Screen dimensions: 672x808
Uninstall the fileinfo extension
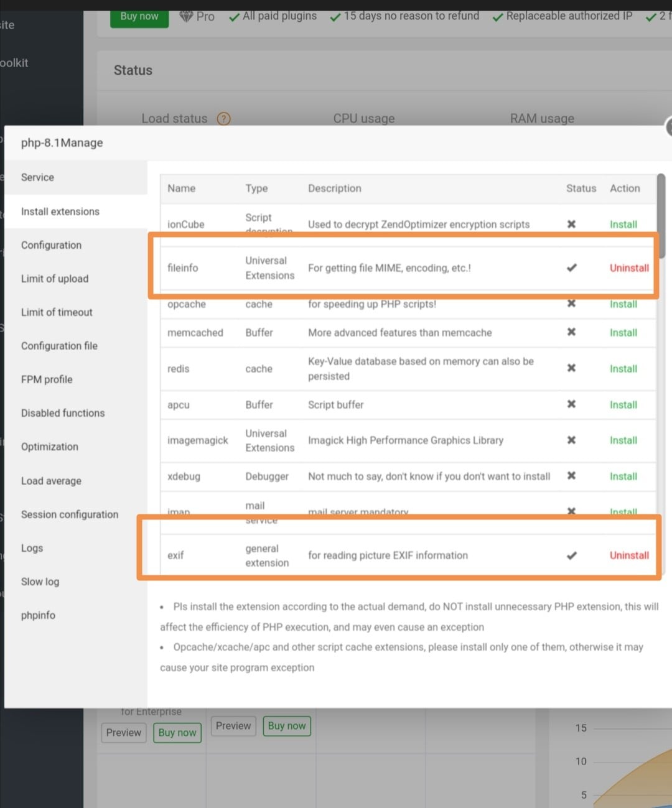click(629, 268)
